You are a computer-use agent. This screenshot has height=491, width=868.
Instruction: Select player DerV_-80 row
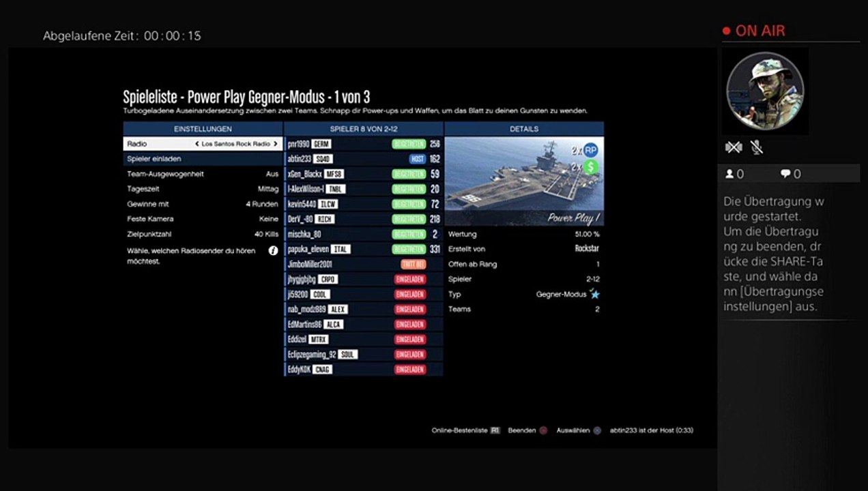tap(363, 219)
